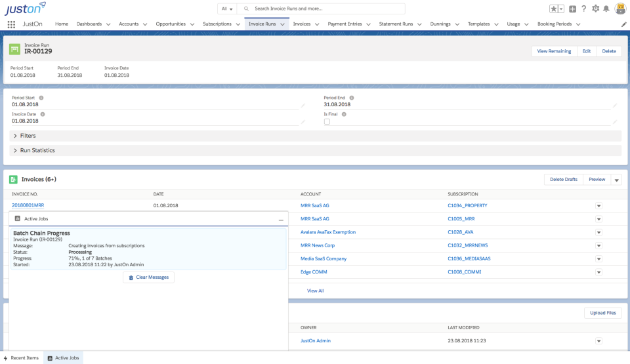The image size is (630, 364).
Task: Open Recent Items in utility bar
Action: click(21, 358)
